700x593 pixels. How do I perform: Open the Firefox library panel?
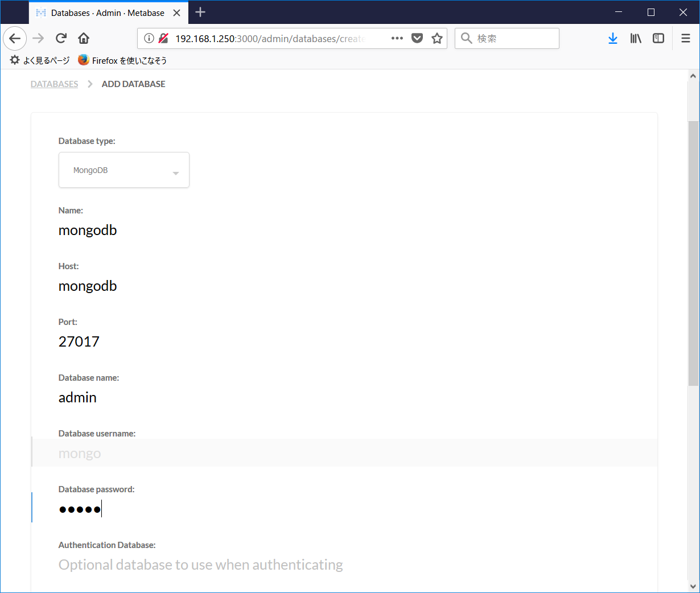(636, 38)
